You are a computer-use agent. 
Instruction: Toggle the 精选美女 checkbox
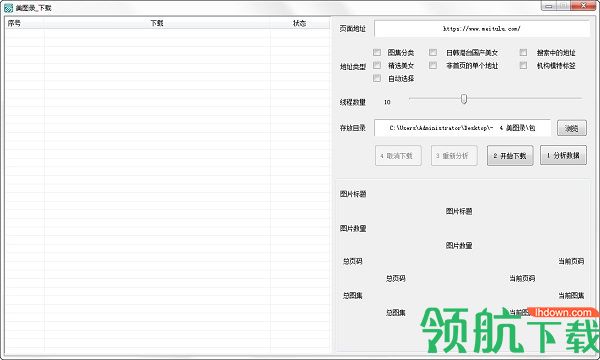(x=377, y=65)
